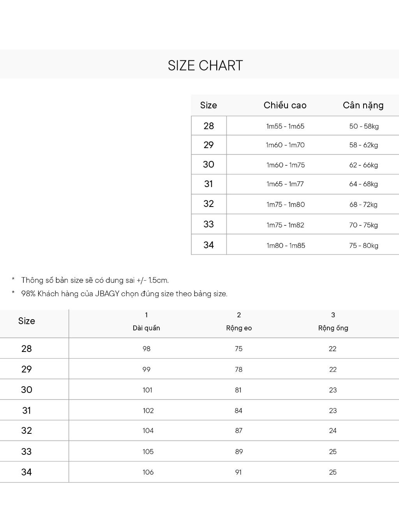Click the leg width value 24
Screen dimensions: 399x532
point(333,431)
